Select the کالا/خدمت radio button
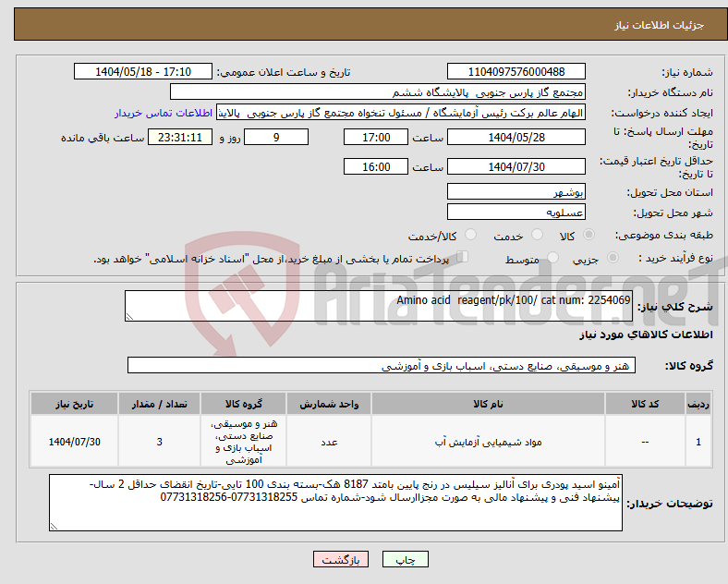 (470, 235)
